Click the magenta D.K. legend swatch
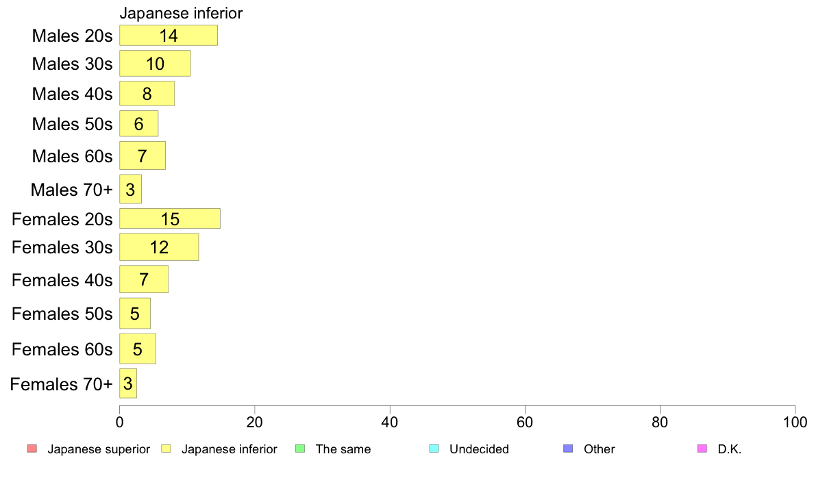This screenshot has width=814, height=504. [x=702, y=449]
